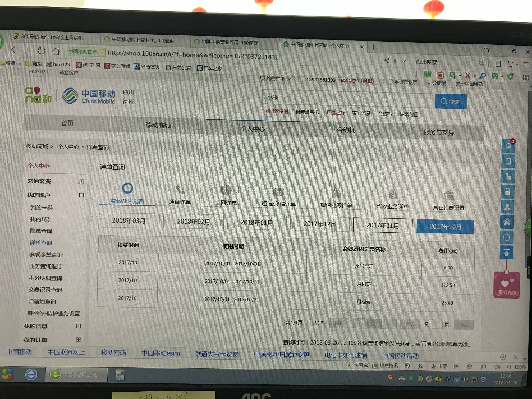532x399 pixels.
Task: Click the blue 搜索 button
Action: pos(451,101)
